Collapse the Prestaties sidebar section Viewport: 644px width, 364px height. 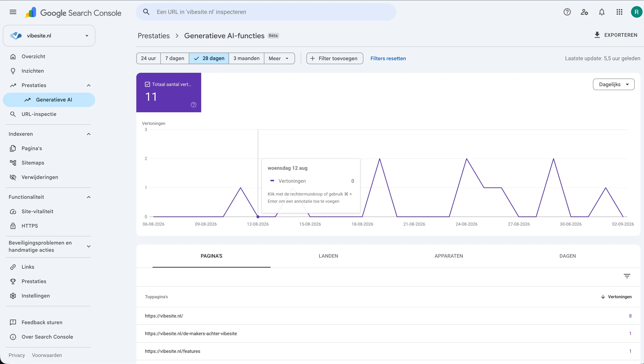pos(89,85)
